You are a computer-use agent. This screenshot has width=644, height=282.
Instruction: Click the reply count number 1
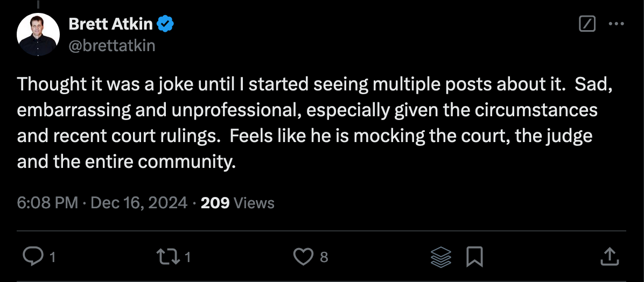point(52,258)
